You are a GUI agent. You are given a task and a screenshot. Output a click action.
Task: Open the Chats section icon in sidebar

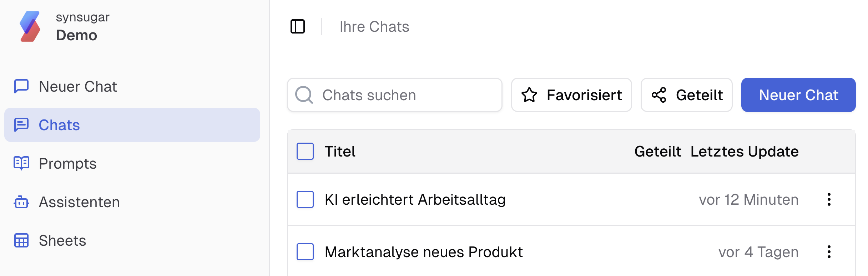click(22, 125)
